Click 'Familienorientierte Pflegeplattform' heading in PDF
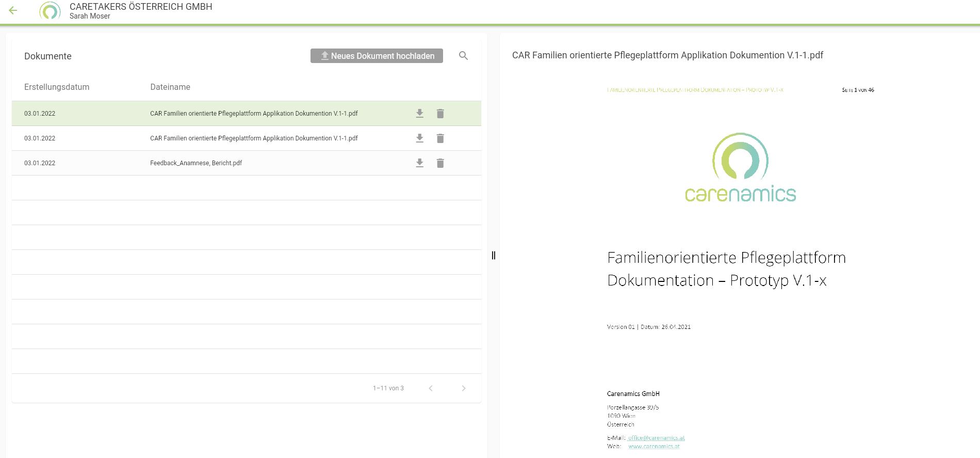The width and height of the screenshot is (980, 458). pyautogui.click(x=726, y=258)
